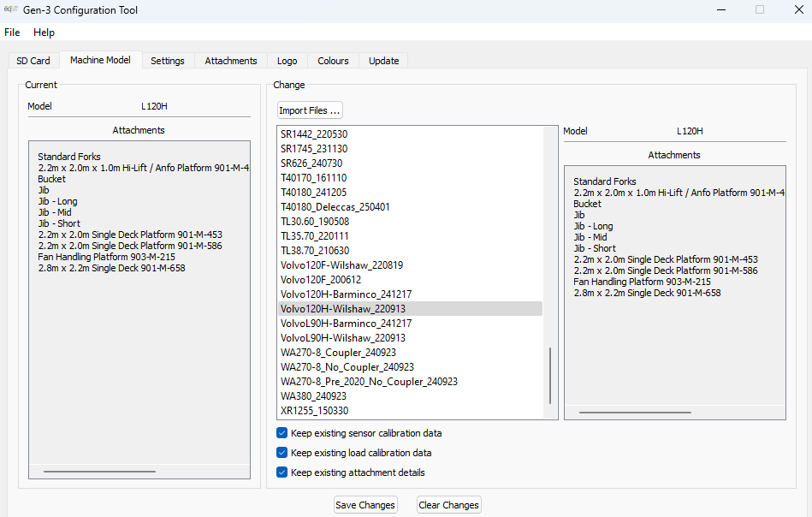The width and height of the screenshot is (812, 517).
Task: Select Volvo120F-Wilshaw_220819 entry
Action: (x=410, y=264)
